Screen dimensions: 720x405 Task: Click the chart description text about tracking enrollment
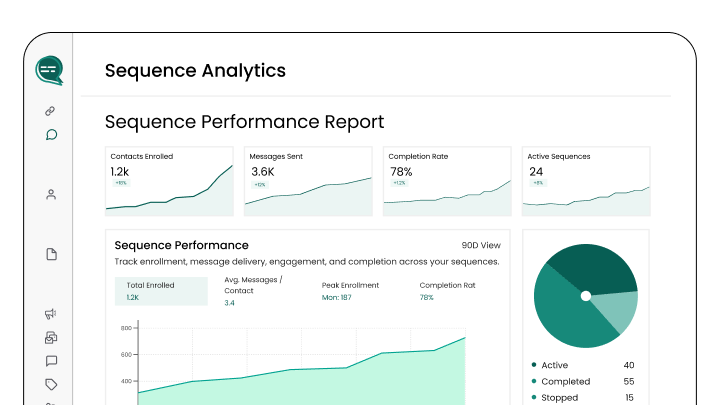pos(307,262)
